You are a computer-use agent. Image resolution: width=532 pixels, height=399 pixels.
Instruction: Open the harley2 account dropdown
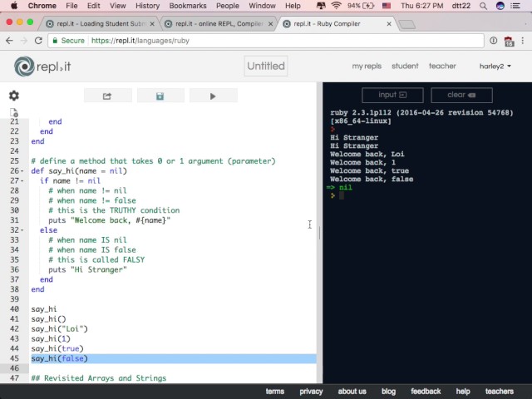(495, 66)
